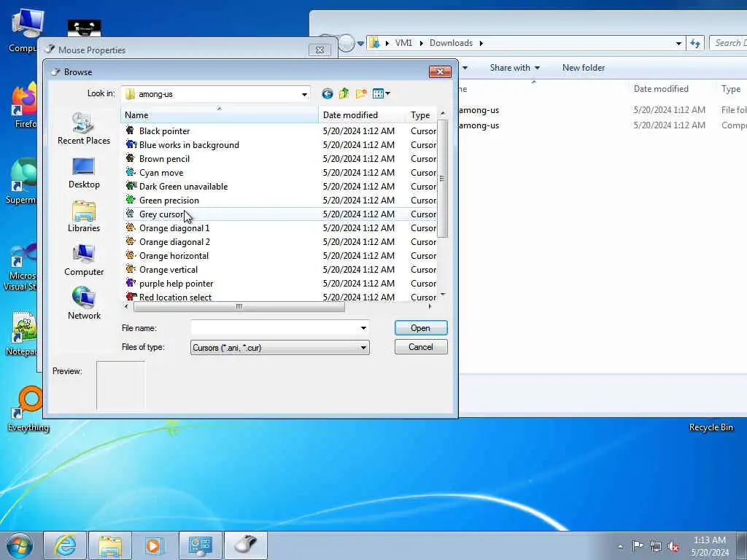Open Everything desktop shortcut

[x=28, y=410]
